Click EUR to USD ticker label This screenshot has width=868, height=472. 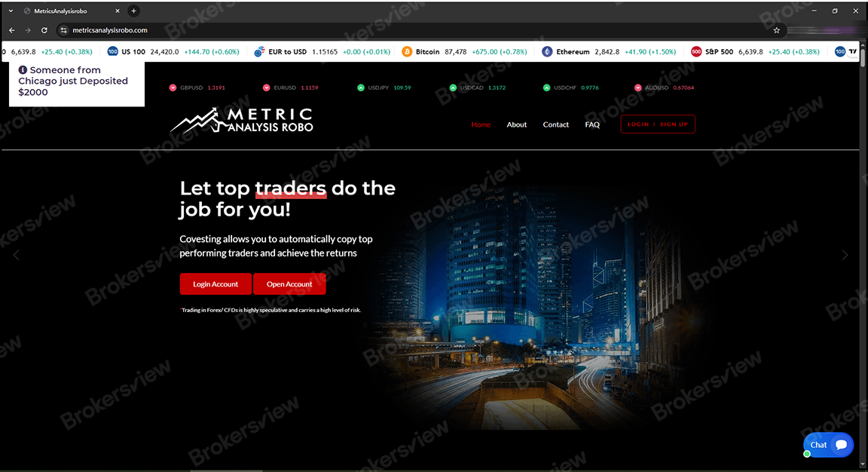pyautogui.click(x=287, y=51)
